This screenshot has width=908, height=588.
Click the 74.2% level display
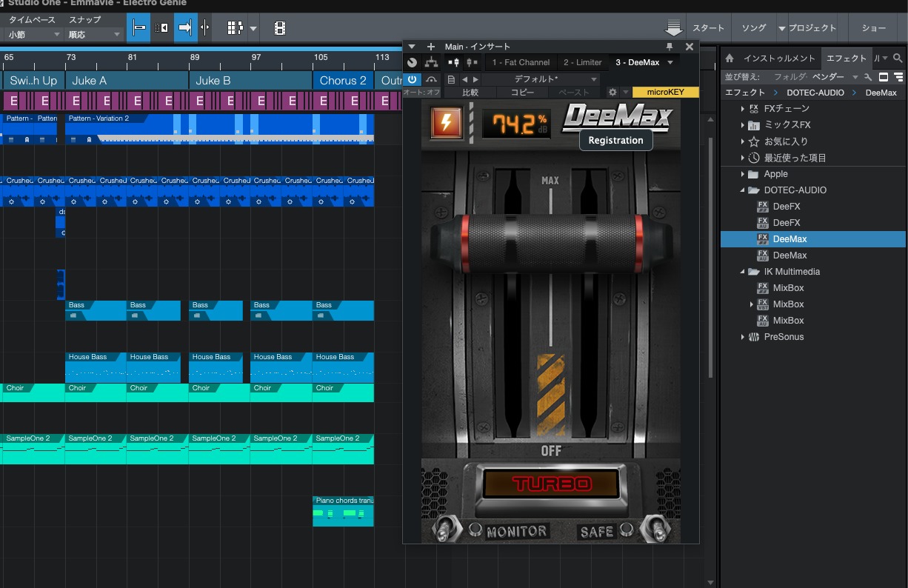[x=518, y=123]
